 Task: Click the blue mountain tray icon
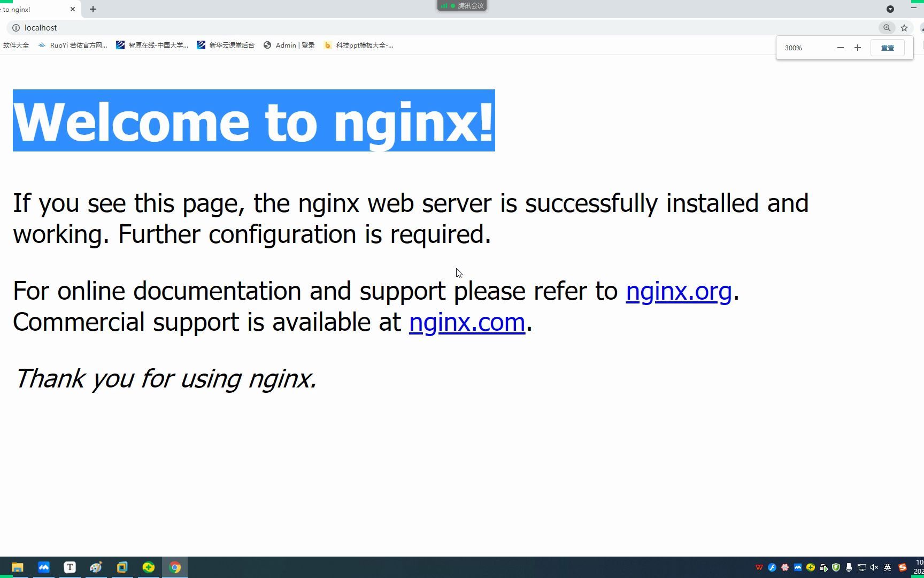click(798, 567)
